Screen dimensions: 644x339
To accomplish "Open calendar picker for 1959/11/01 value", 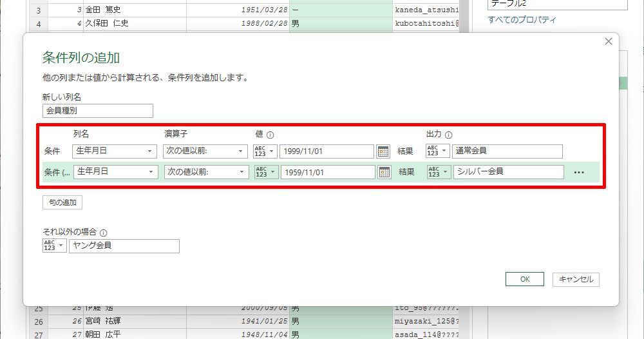I will [x=384, y=172].
